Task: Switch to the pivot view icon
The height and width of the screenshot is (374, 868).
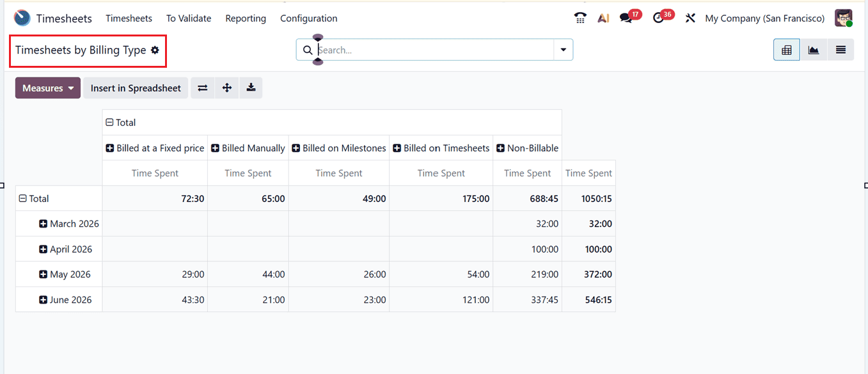Action: pos(787,50)
